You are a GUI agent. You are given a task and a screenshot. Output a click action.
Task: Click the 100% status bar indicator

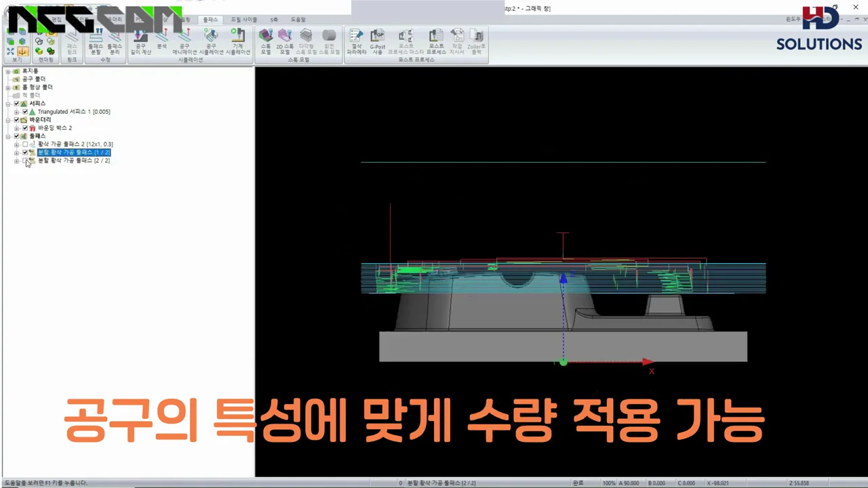pos(608,483)
